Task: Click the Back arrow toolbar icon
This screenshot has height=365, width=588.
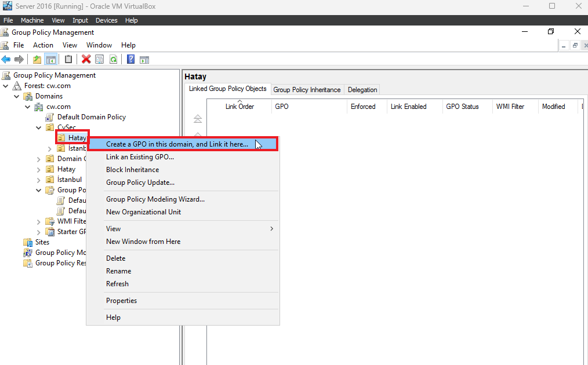Action: (x=6, y=59)
